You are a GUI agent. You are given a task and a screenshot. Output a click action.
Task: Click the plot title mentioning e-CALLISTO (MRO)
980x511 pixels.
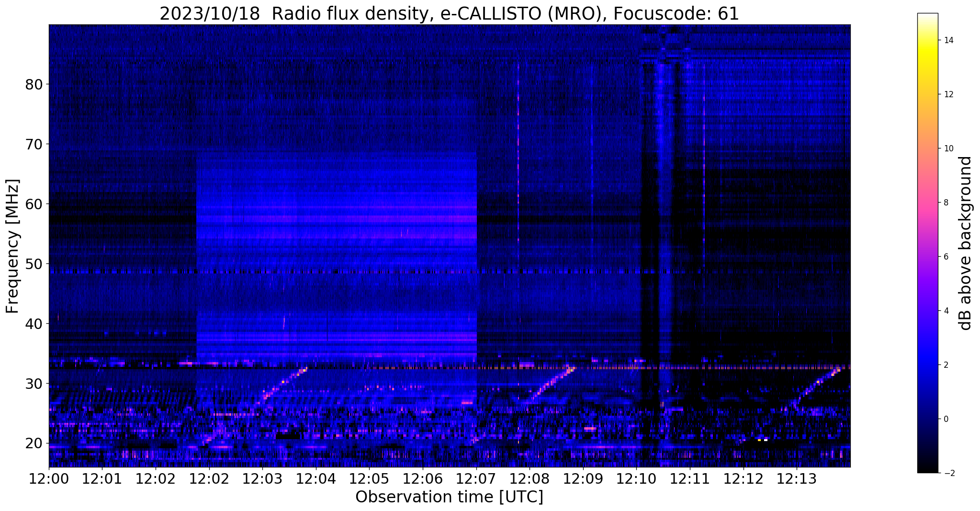click(x=449, y=13)
